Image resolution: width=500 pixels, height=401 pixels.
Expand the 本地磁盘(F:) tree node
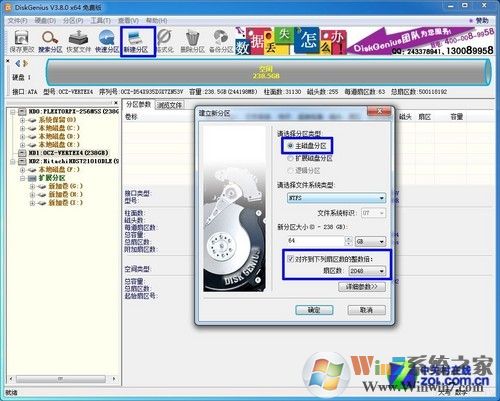point(23,170)
